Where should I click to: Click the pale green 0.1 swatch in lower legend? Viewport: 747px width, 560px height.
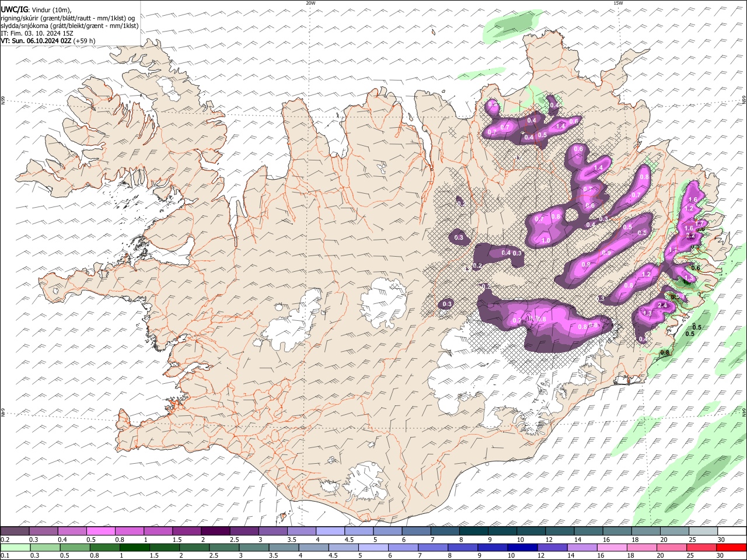coord(15,547)
